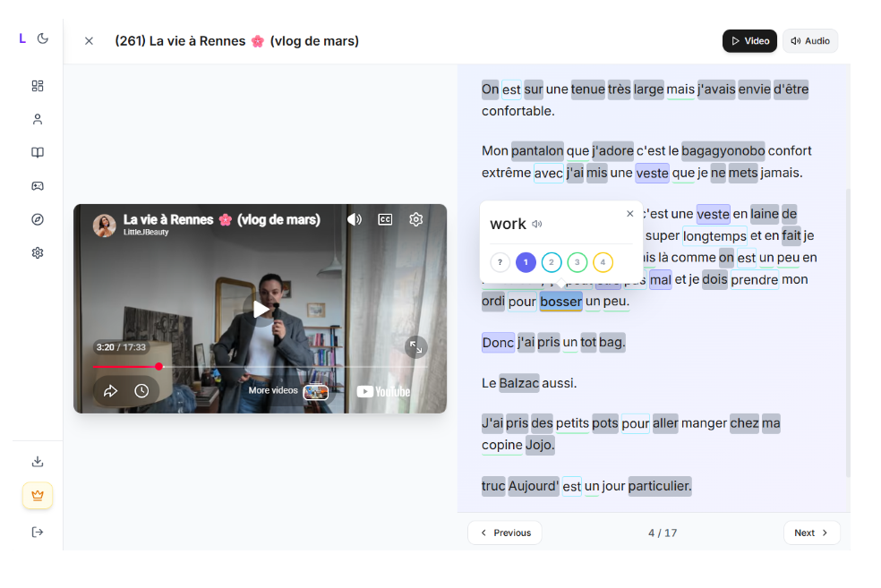The width and height of the screenshot is (881, 588).
Task: Switch to Video mode
Action: [x=749, y=41]
